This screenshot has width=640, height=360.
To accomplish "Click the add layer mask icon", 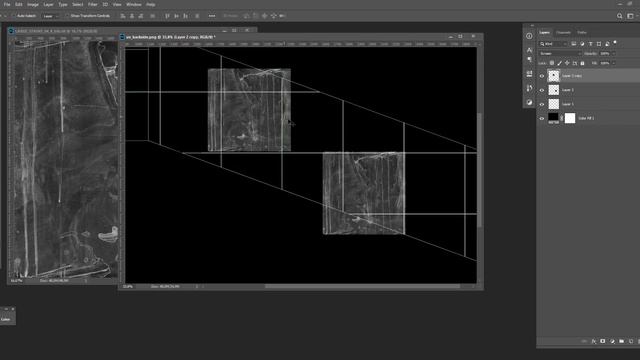I will [x=603, y=341].
